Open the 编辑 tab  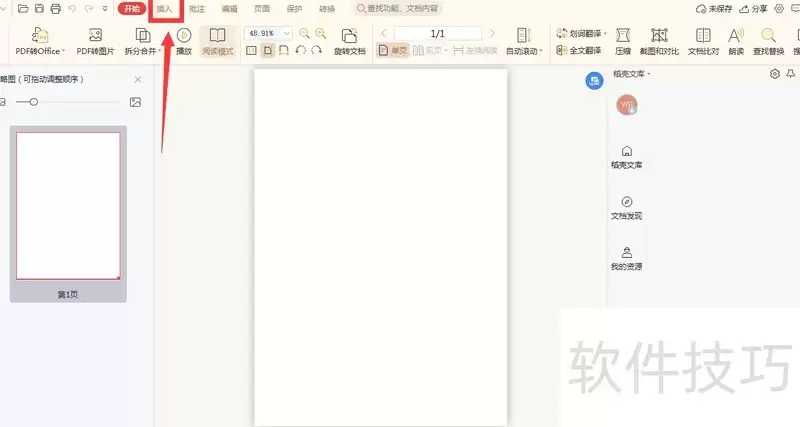pos(230,9)
